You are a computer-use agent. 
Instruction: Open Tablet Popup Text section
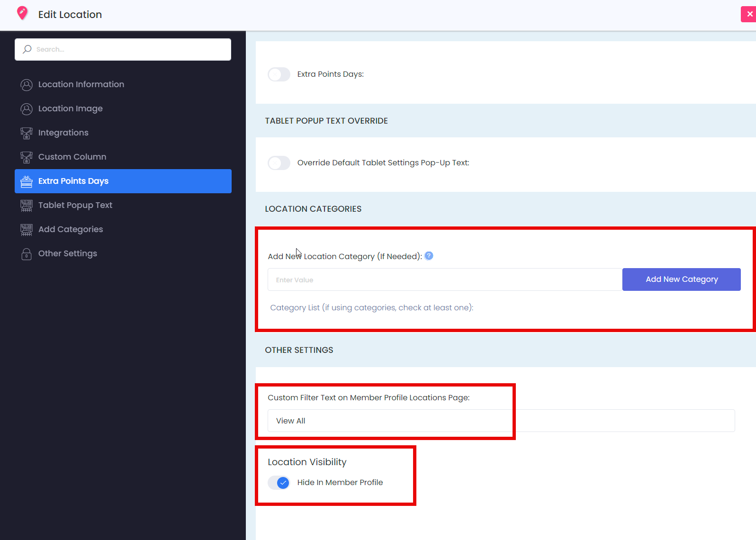pyautogui.click(x=123, y=205)
